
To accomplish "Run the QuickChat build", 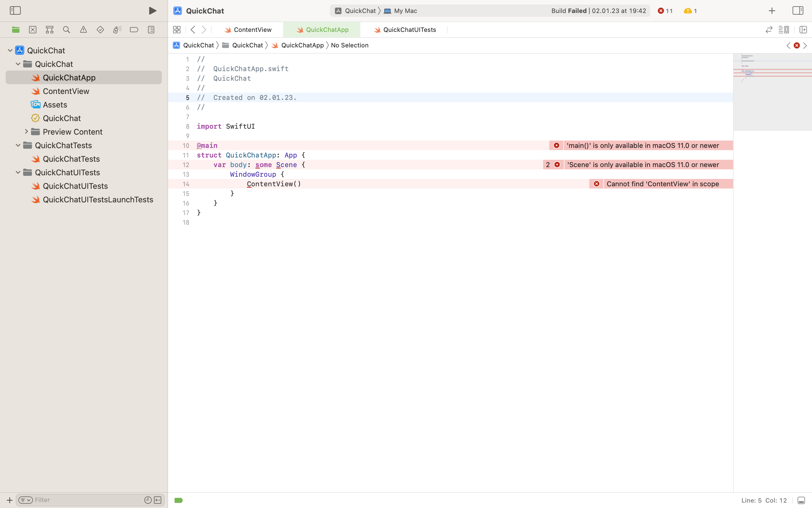I will click(x=153, y=11).
